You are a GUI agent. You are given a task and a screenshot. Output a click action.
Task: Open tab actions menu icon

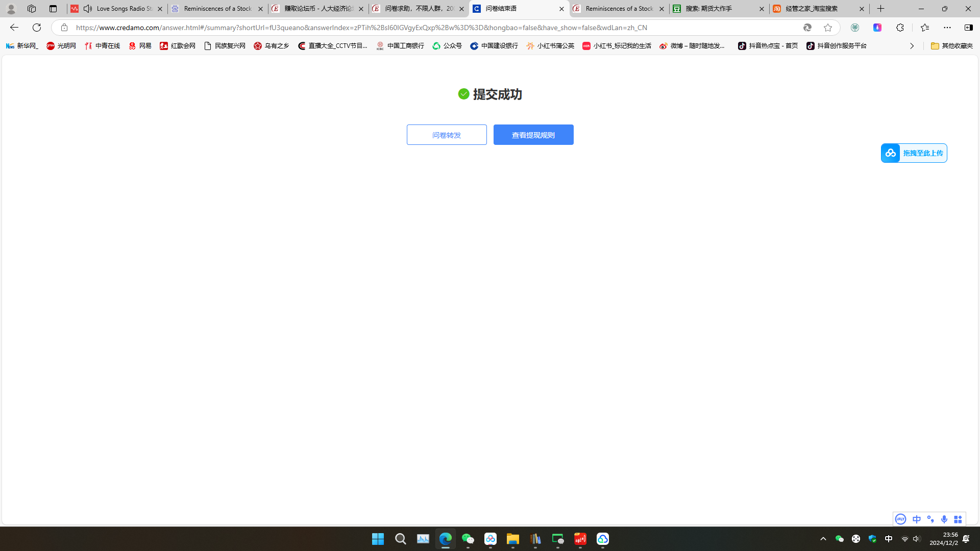tap(53, 9)
